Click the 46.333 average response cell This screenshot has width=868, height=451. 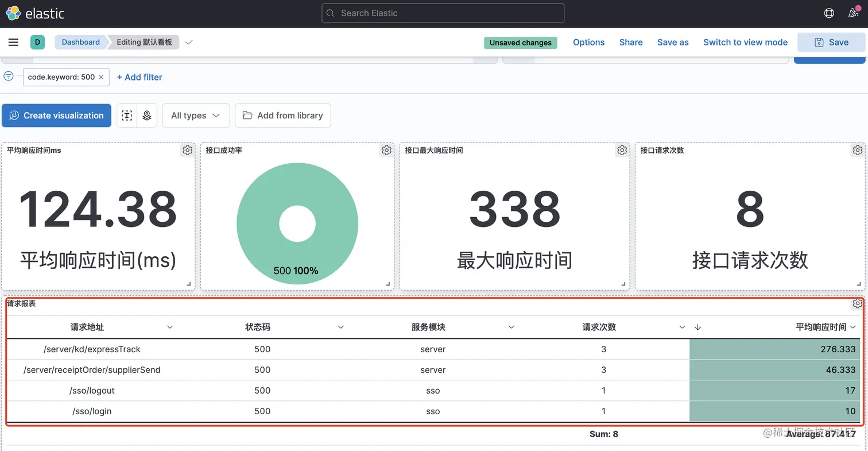(774, 370)
